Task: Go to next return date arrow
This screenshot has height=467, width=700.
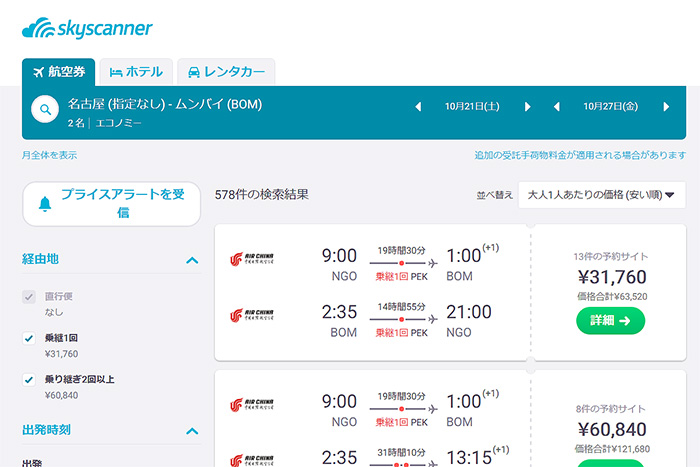Action: (x=666, y=106)
